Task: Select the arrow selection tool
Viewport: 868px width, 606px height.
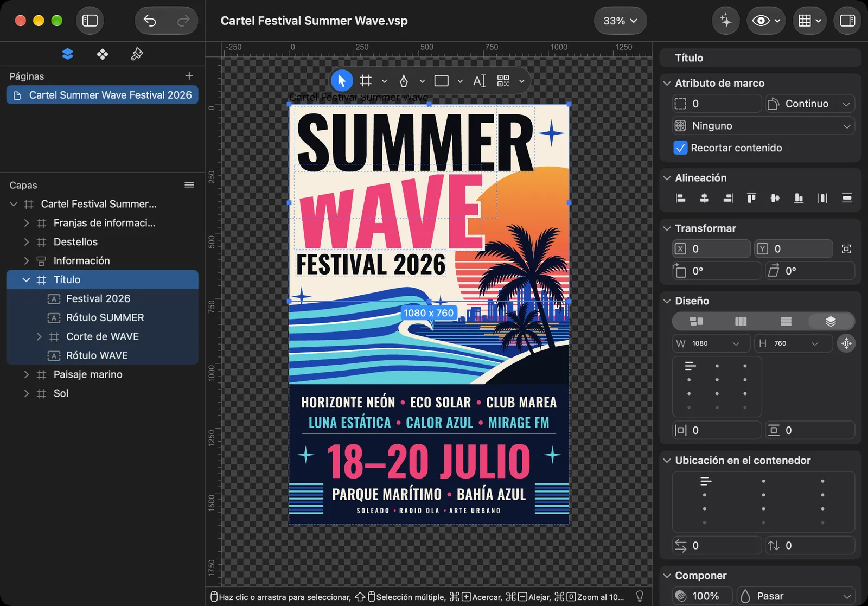Action: (342, 81)
